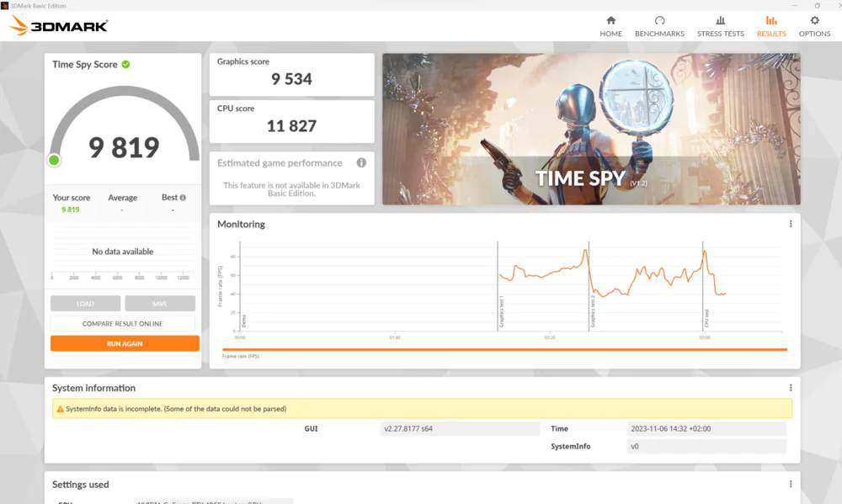Click the Graphics test 2 chart marker
The image size is (842, 504).
(x=592, y=311)
